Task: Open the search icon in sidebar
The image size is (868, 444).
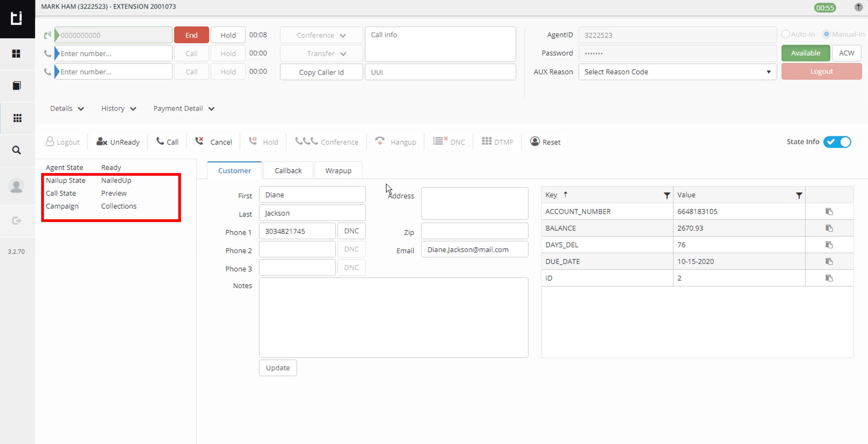Action: coord(17,150)
